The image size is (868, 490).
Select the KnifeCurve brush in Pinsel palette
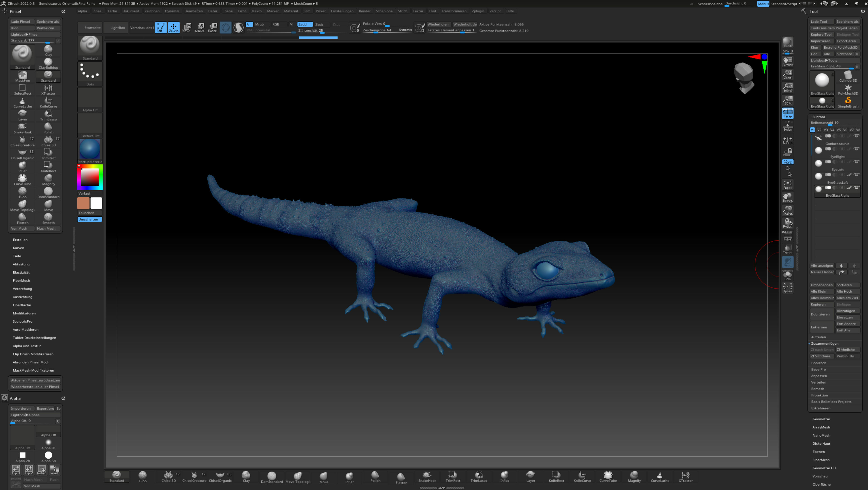[48, 103]
